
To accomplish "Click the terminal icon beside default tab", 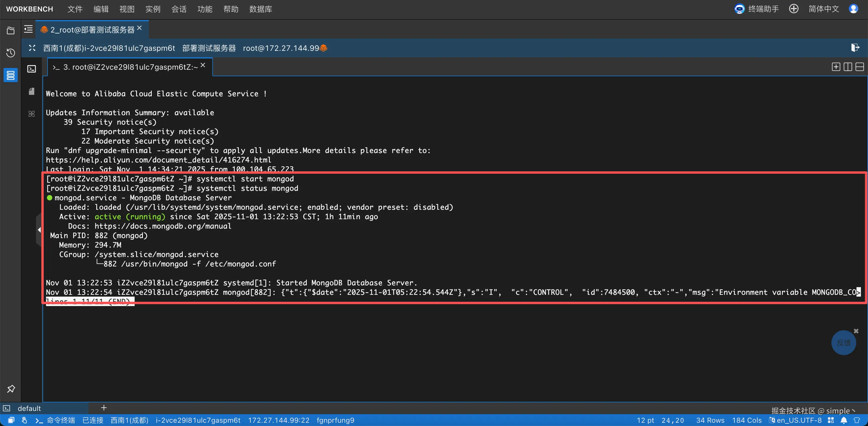I will pos(7,409).
